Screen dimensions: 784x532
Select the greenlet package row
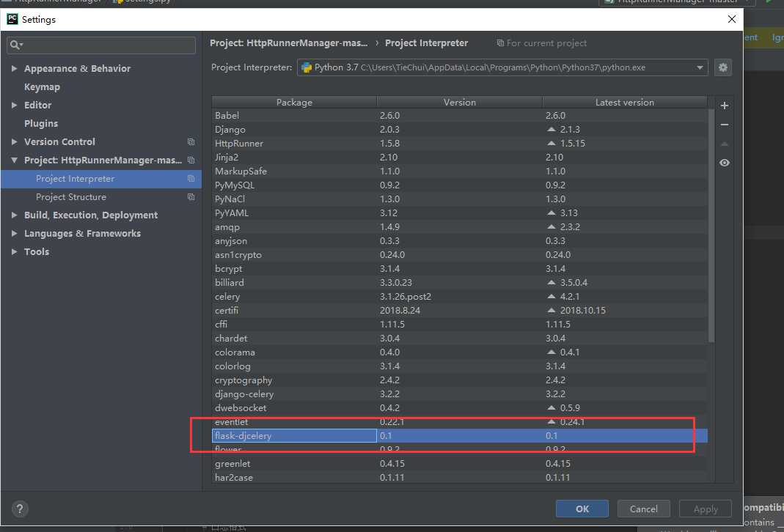point(460,464)
